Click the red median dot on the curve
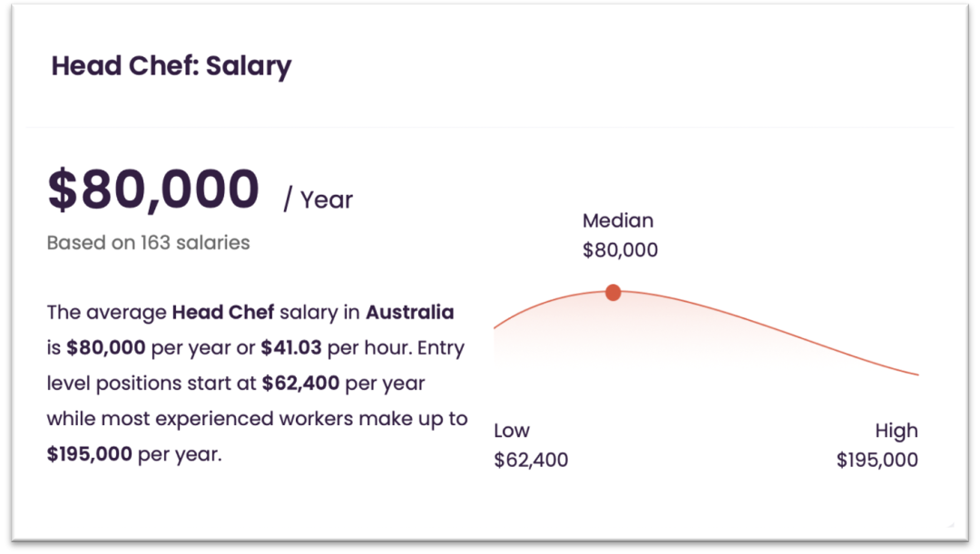 pyautogui.click(x=613, y=292)
